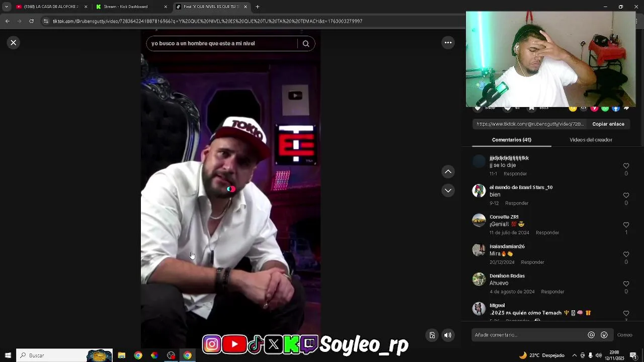This screenshot has width=644, height=362.
Task: Close the Kick Dashboard browser tab
Action: pyautogui.click(x=166, y=7)
